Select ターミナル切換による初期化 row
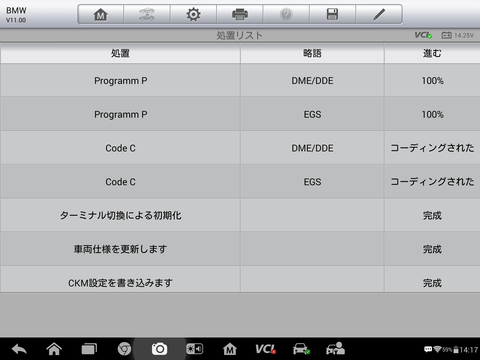 (240, 215)
